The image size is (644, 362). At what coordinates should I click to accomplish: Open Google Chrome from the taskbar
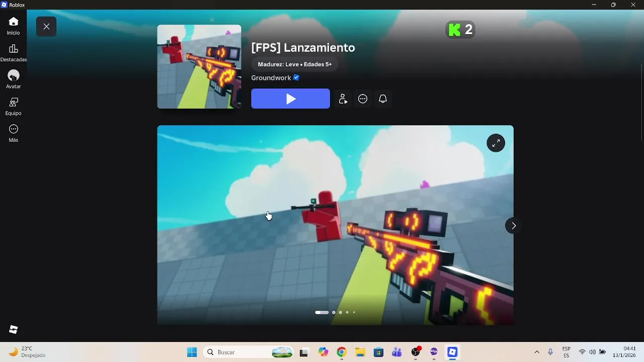342,352
